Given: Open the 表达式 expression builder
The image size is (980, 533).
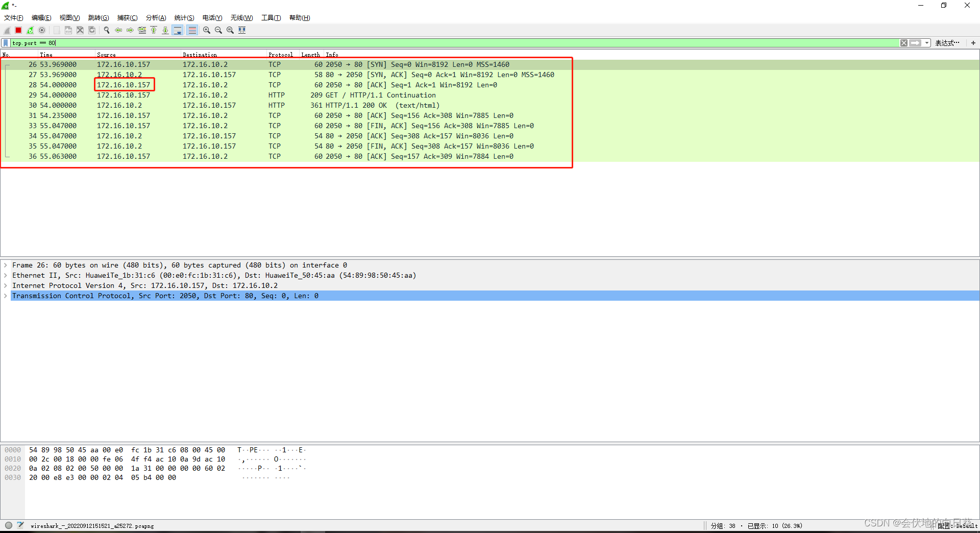Looking at the screenshot, I should 947,43.
